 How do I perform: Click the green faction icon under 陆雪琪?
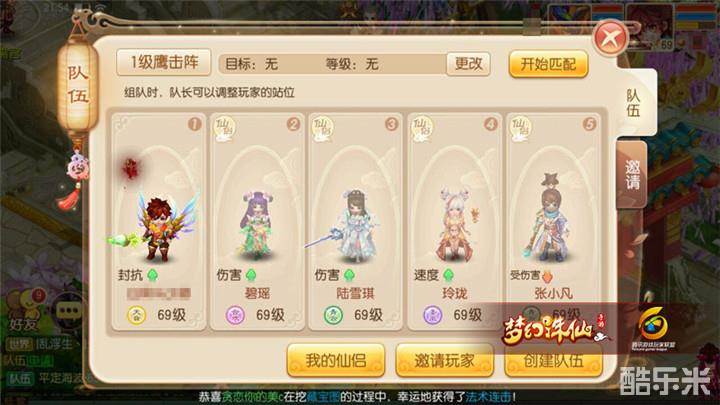[333, 315]
